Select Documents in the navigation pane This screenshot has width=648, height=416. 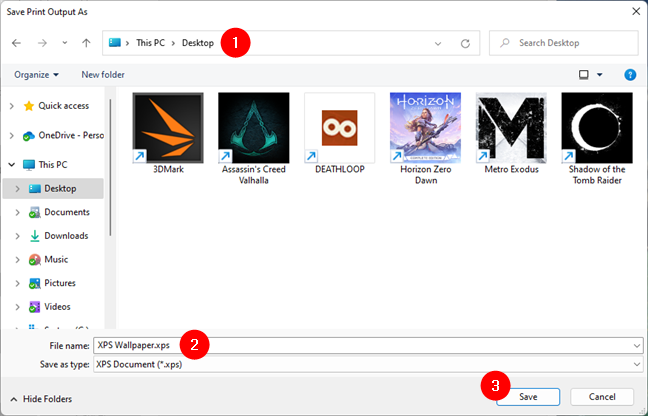tap(67, 212)
